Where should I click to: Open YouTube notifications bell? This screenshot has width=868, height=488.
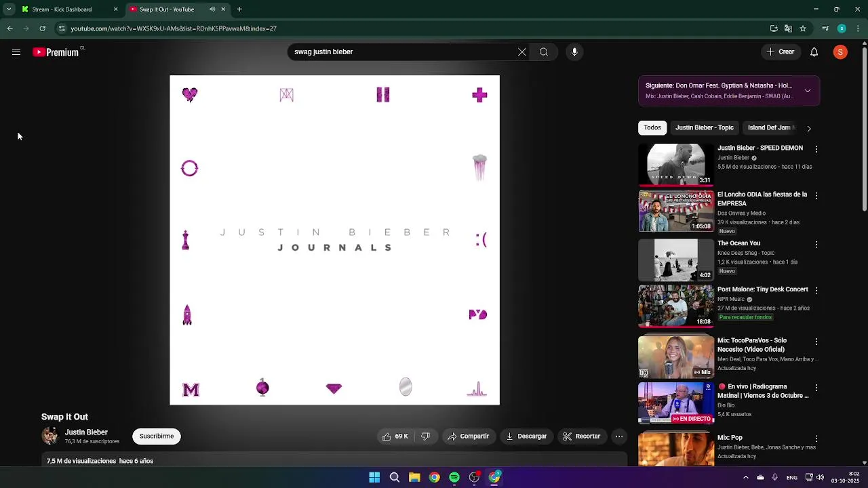814,52
